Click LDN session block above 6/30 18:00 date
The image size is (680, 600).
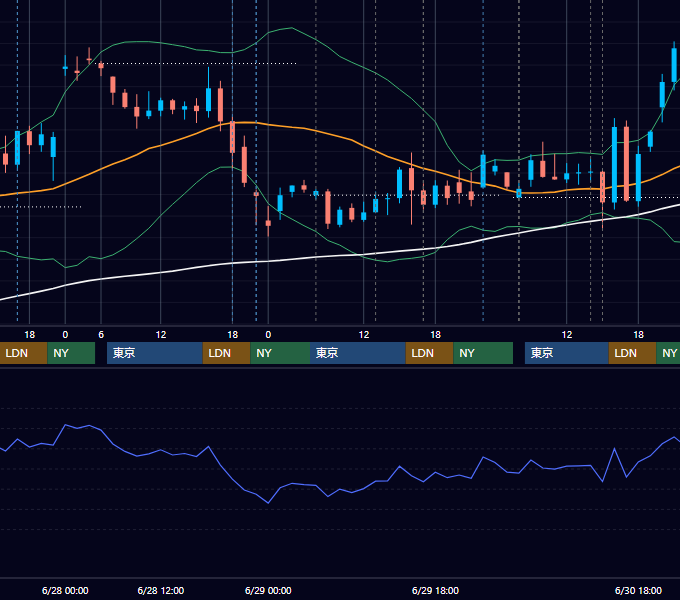[x=632, y=353]
